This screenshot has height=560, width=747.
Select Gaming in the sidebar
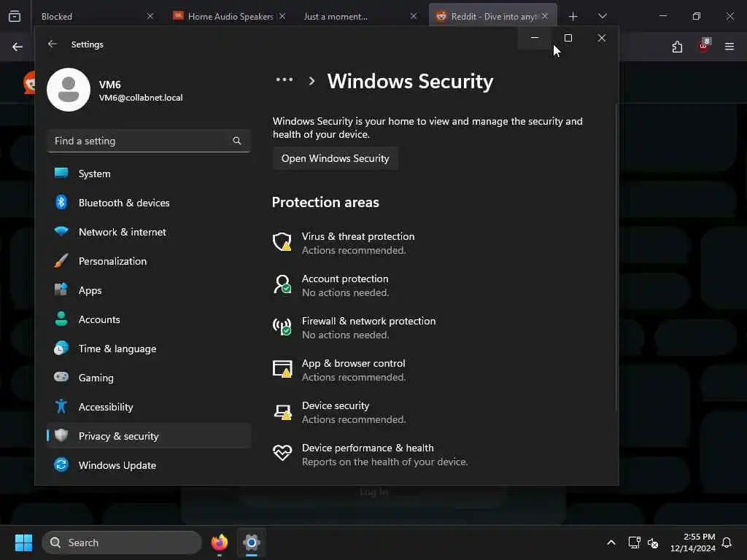pyautogui.click(x=149, y=378)
